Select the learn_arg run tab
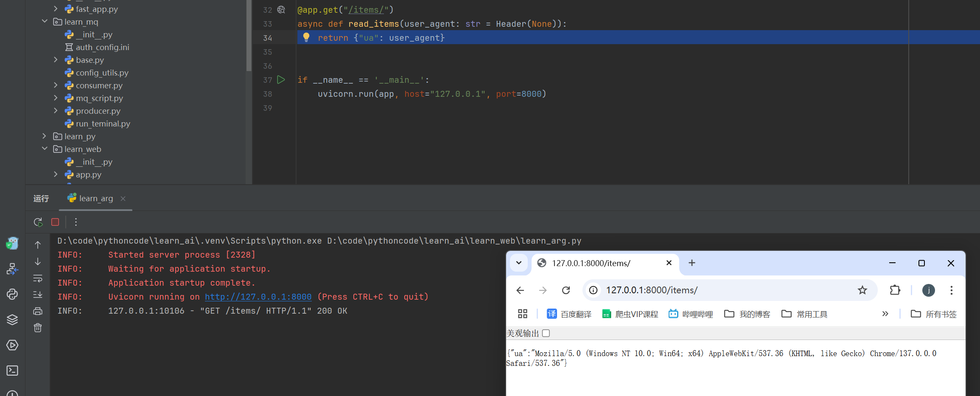 [x=96, y=199]
